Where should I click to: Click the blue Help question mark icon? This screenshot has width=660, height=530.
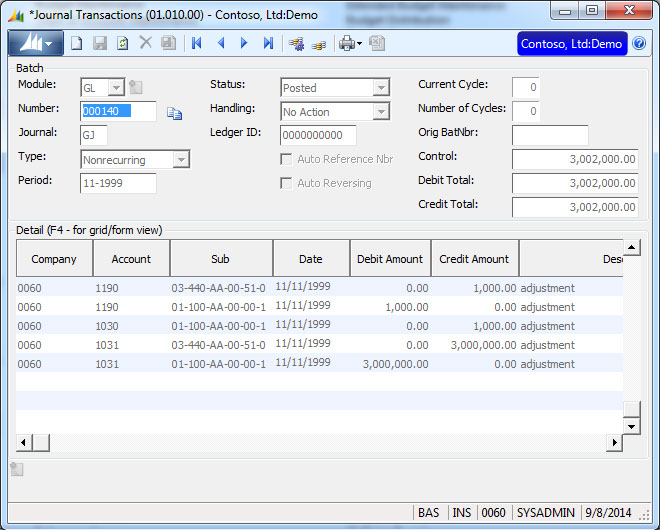tap(639, 43)
